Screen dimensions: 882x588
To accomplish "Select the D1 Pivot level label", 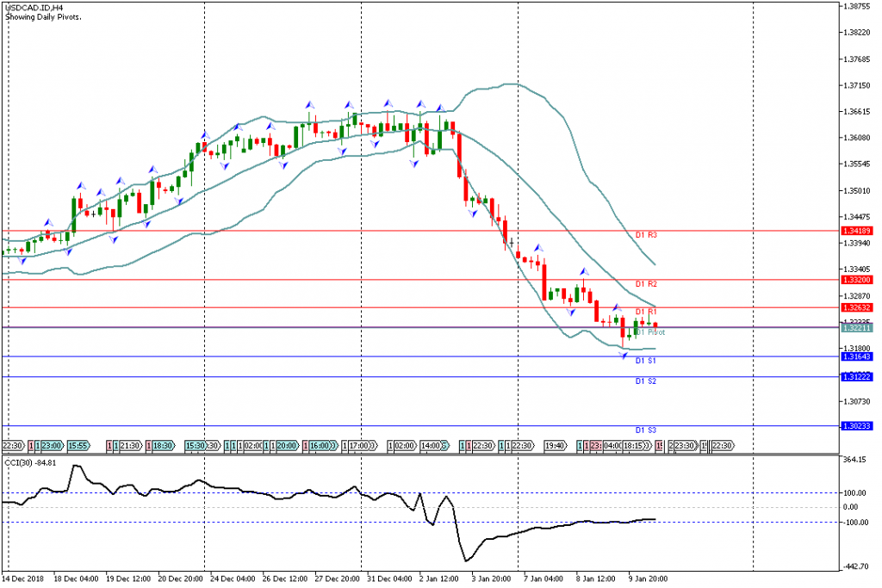I will click(x=651, y=331).
